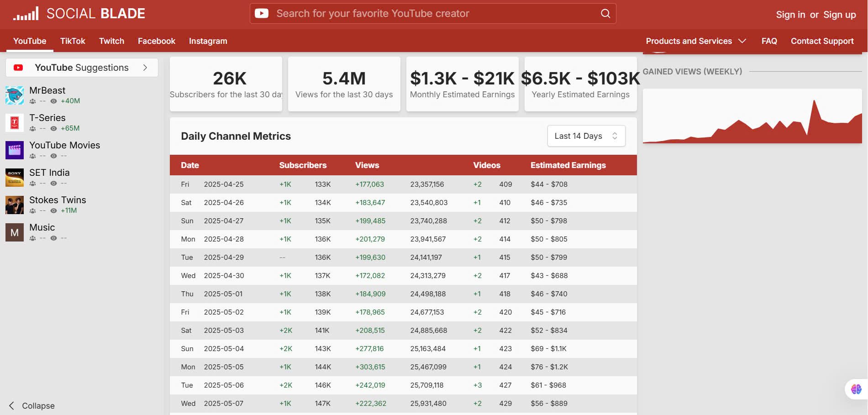This screenshot has height=415, width=868.
Task: Open MrBeast channel avatar
Action: pyautogui.click(x=15, y=95)
